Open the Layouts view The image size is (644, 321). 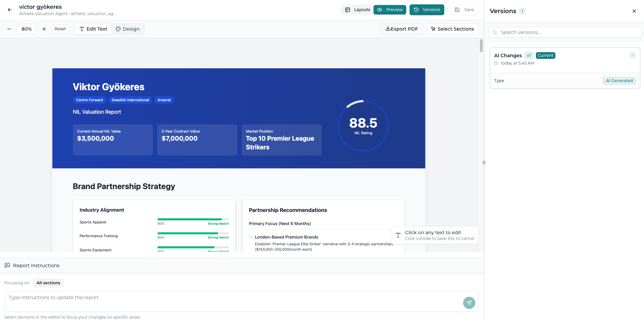358,10
